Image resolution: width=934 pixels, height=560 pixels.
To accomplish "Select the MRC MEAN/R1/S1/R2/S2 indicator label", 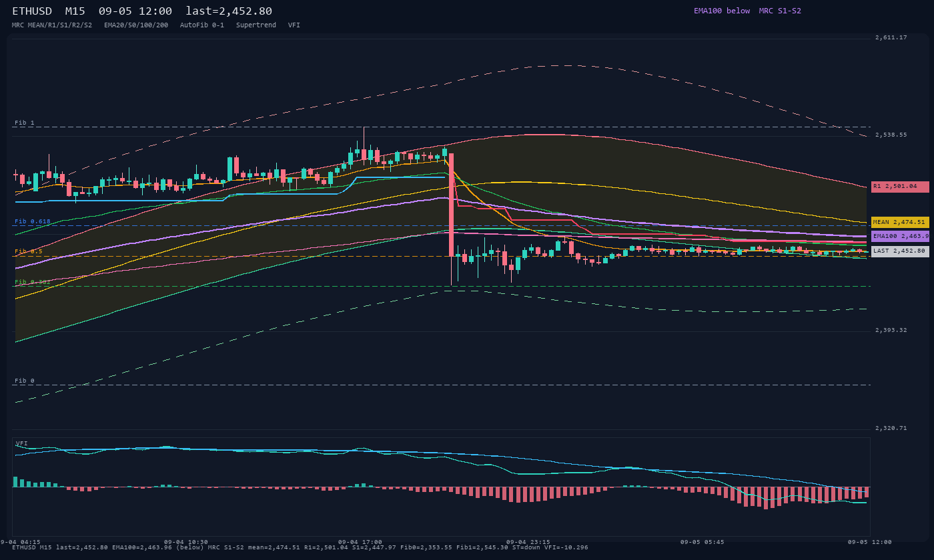I will point(52,25).
